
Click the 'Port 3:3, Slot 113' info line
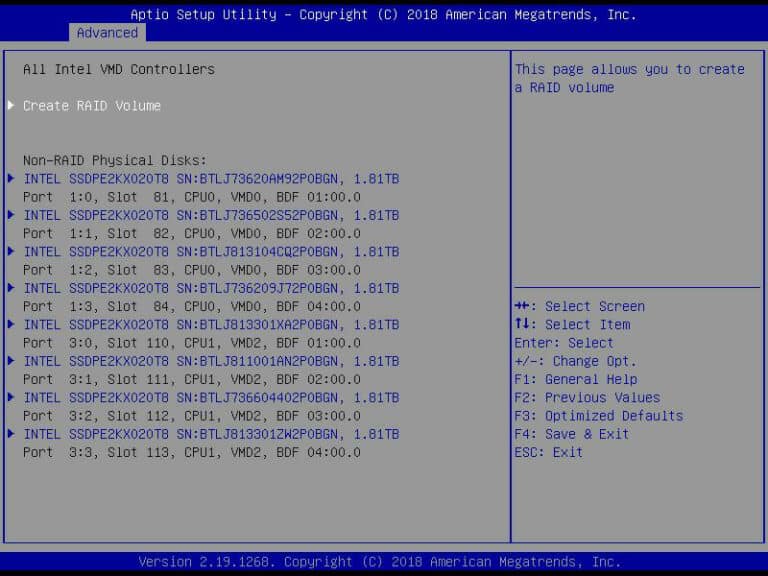(192, 452)
